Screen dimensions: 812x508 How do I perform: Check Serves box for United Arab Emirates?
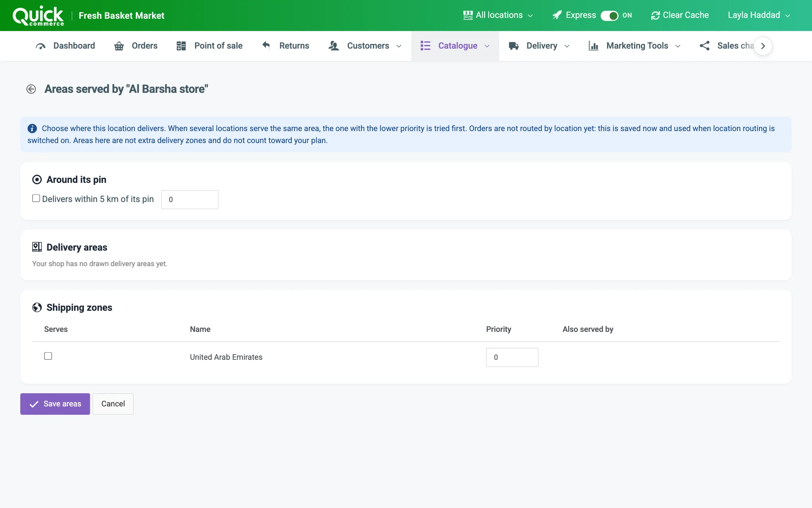[48, 356]
